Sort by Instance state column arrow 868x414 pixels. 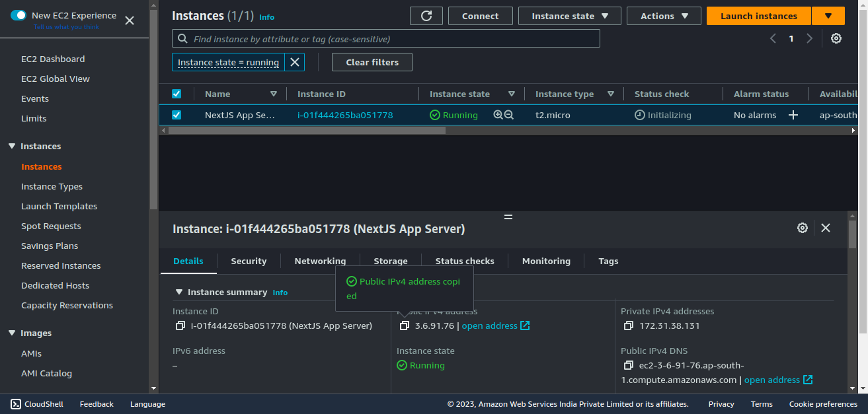pyautogui.click(x=512, y=94)
